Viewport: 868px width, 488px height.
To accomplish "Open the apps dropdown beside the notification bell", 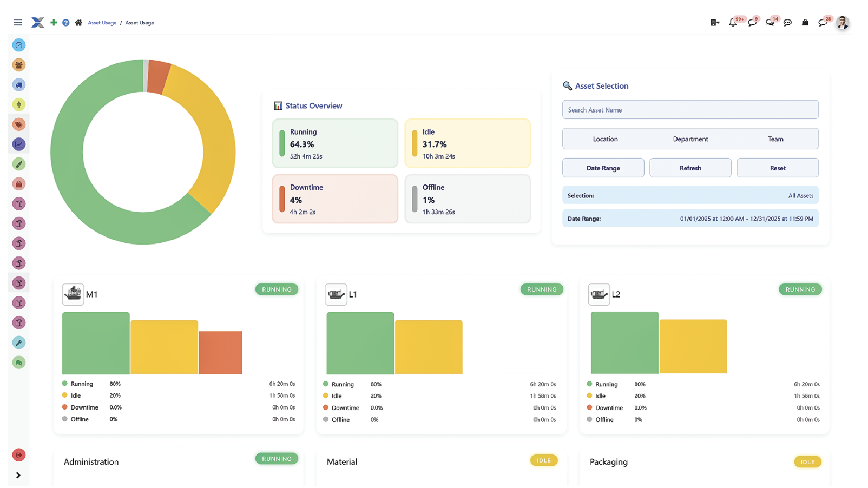I will point(714,22).
